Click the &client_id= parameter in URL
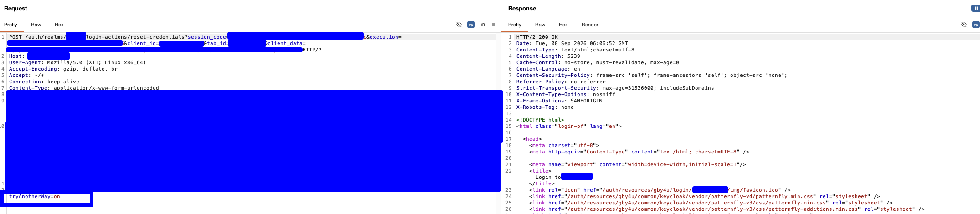This screenshot has width=980, height=214. (x=141, y=43)
